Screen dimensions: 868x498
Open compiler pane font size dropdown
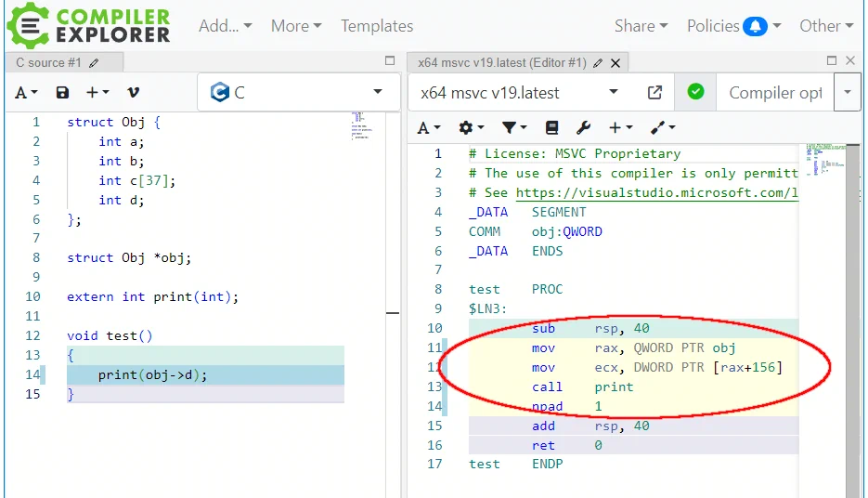point(429,128)
